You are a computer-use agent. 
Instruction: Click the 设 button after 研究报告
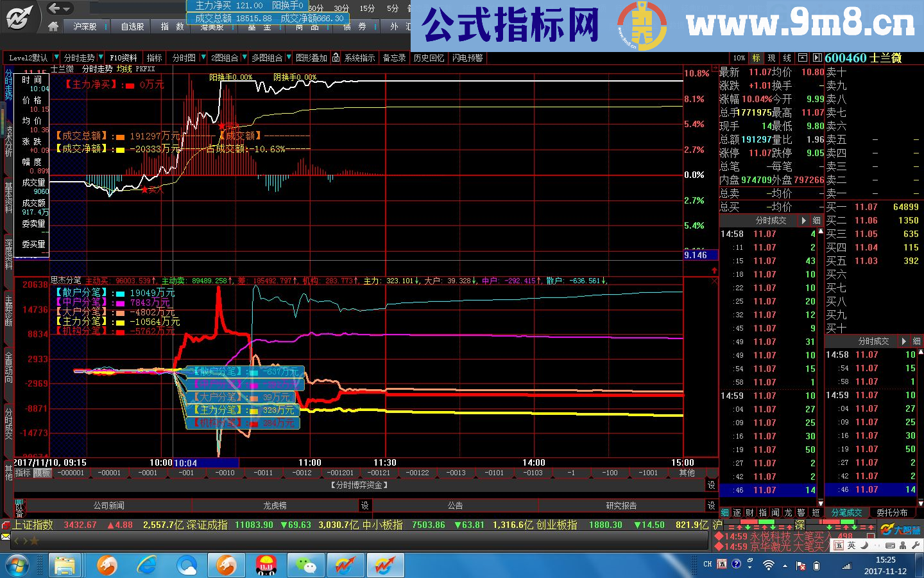click(x=711, y=505)
